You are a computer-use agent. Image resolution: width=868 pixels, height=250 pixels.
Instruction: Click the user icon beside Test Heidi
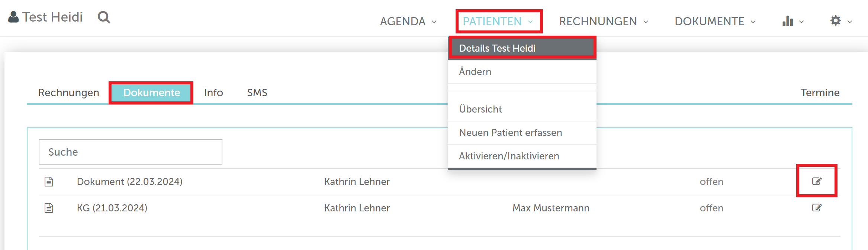[x=13, y=17]
